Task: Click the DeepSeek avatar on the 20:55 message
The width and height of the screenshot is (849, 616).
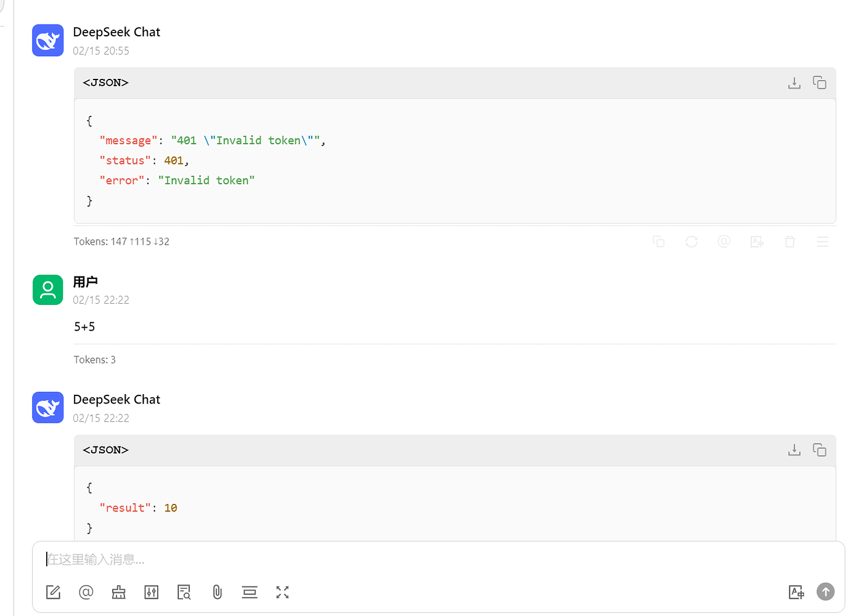Action: (x=48, y=41)
